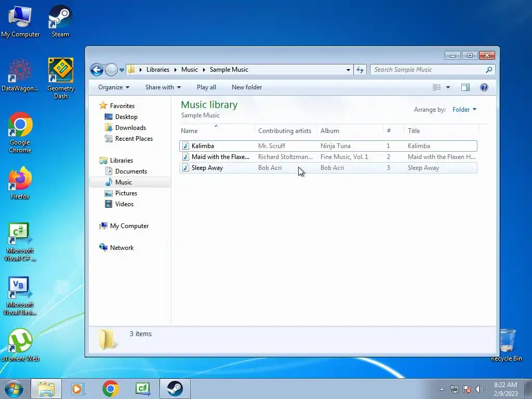
Task: Launch Windows Media Player from taskbar
Action: 78,389
